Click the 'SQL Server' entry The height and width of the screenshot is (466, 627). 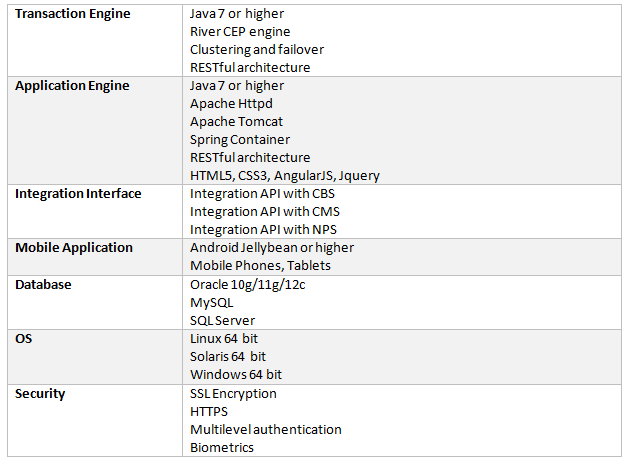point(222,321)
